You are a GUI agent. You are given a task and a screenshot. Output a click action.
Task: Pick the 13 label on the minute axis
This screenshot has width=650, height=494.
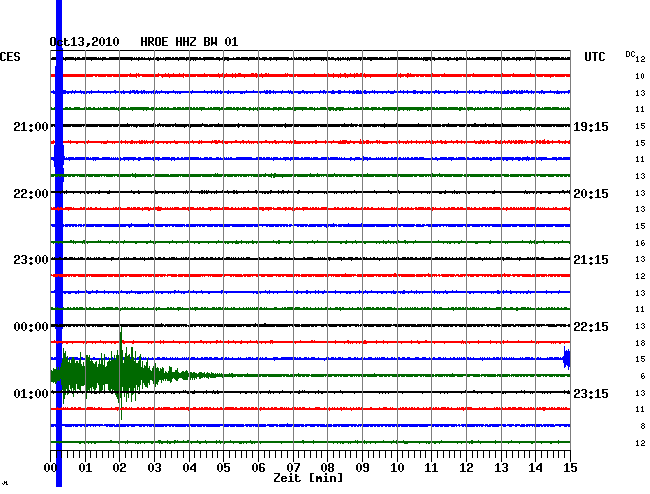pyautogui.click(x=501, y=468)
